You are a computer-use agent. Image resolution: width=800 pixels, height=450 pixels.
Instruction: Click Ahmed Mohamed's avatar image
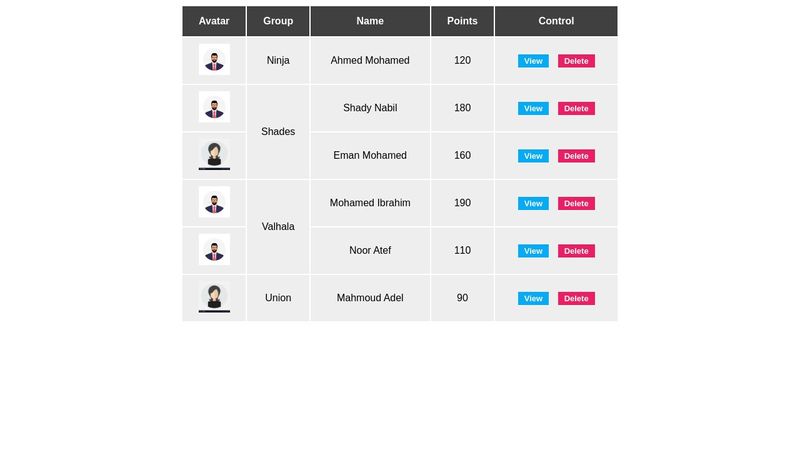click(x=214, y=60)
